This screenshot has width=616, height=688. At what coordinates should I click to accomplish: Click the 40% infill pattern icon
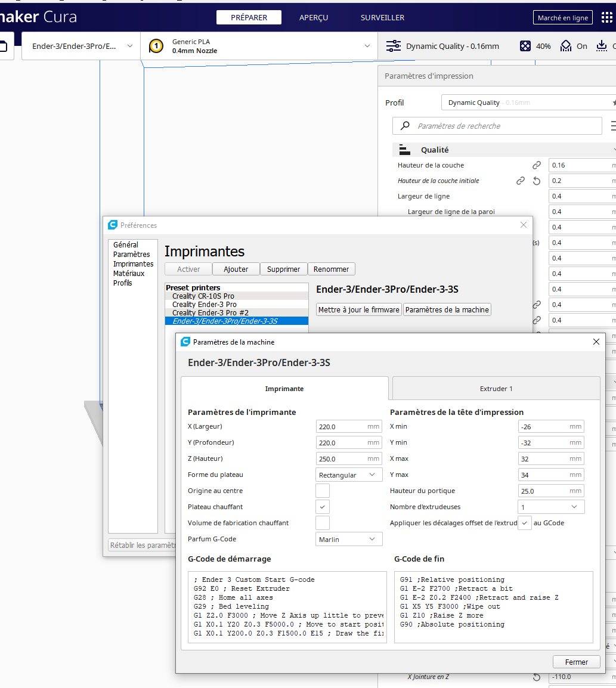(525, 46)
